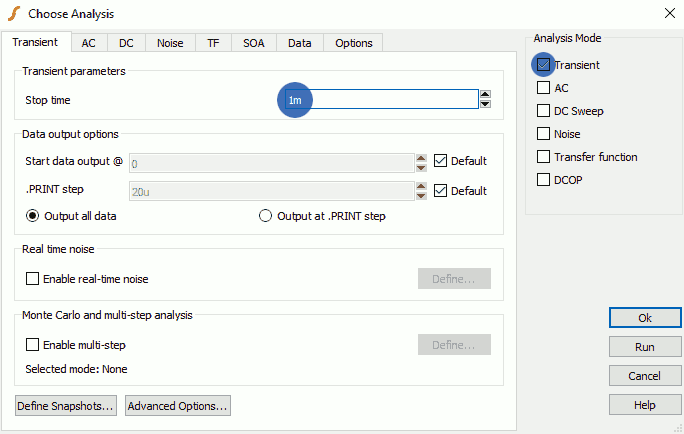Image resolution: width=684 pixels, height=434 pixels.
Task: Switch to the SOA tab
Action: pos(254,43)
